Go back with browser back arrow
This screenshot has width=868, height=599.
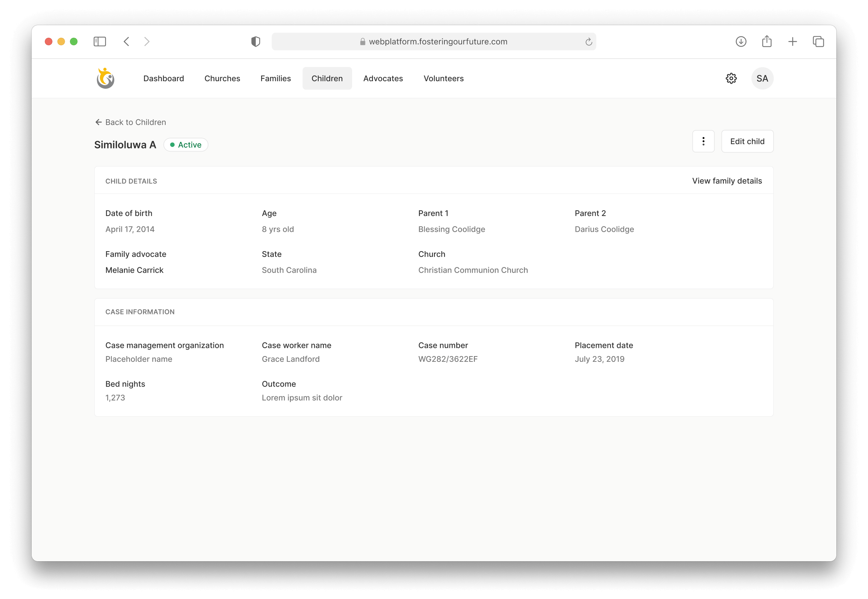[x=126, y=42]
